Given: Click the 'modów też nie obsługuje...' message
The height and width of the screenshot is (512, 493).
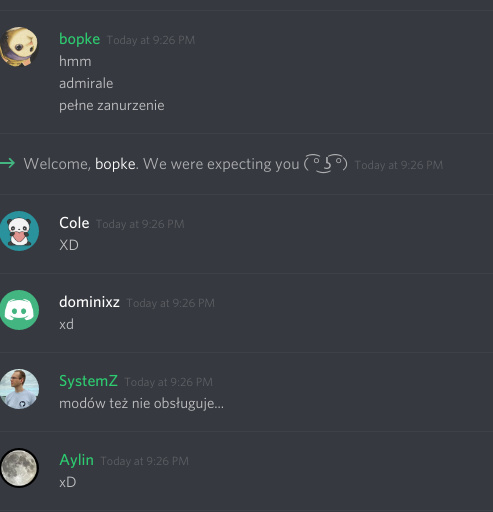Looking at the screenshot, I should point(141,403).
